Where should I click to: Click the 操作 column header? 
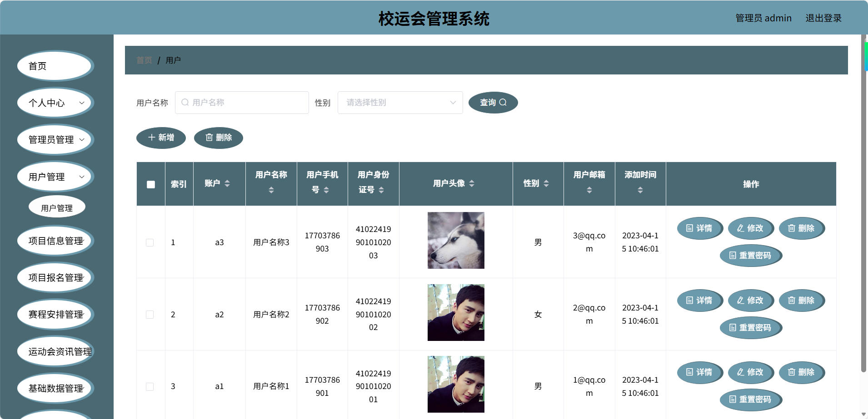pyautogui.click(x=751, y=184)
